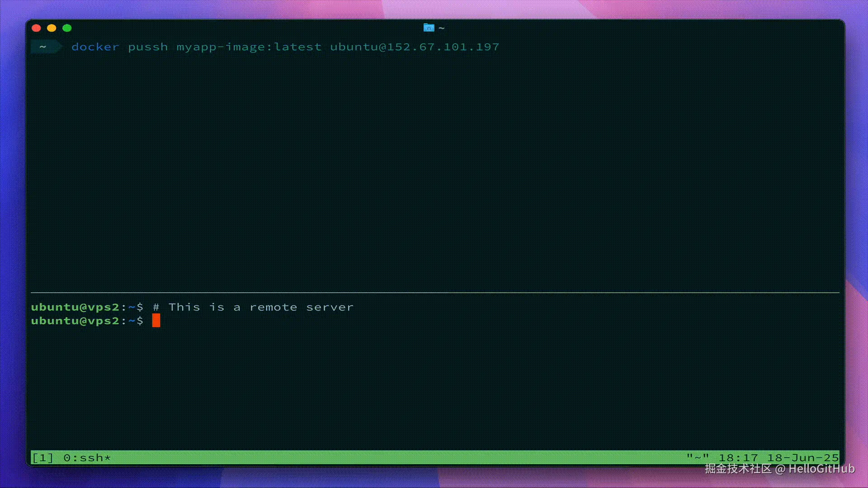Viewport: 868px width, 488px height.
Task: Click the '# This is a remote server' comment
Action: pyautogui.click(x=253, y=307)
